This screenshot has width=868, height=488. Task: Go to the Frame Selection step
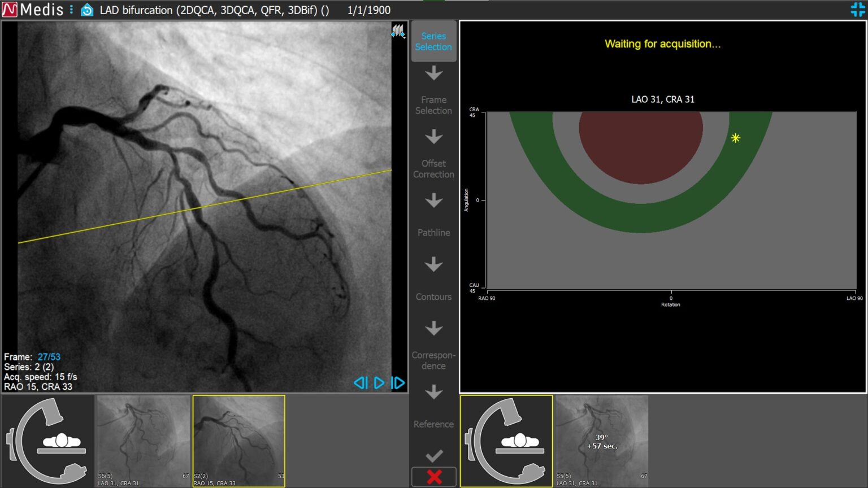433,105
